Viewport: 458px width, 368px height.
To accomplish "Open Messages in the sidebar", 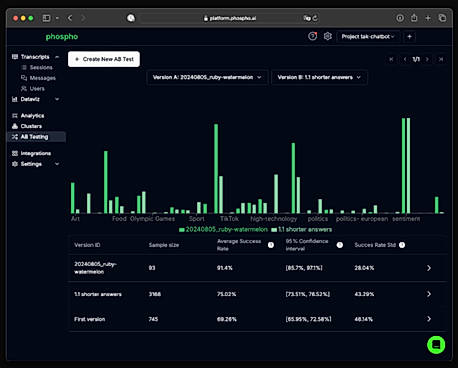I will (43, 78).
